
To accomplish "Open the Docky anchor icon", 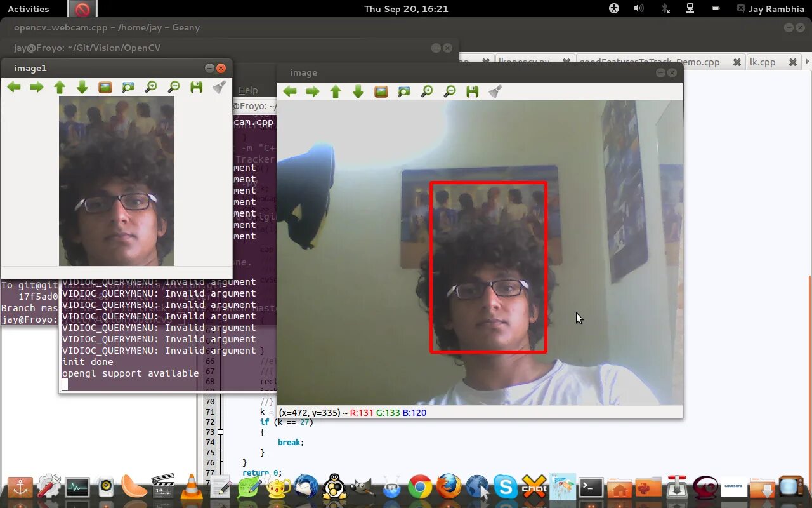I will click(20, 487).
